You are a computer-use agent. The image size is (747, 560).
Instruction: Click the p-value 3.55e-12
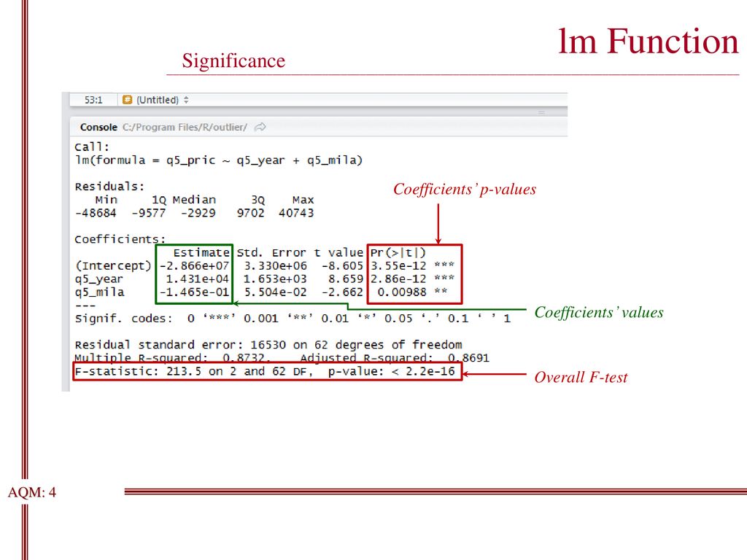click(x=398, y=265)
